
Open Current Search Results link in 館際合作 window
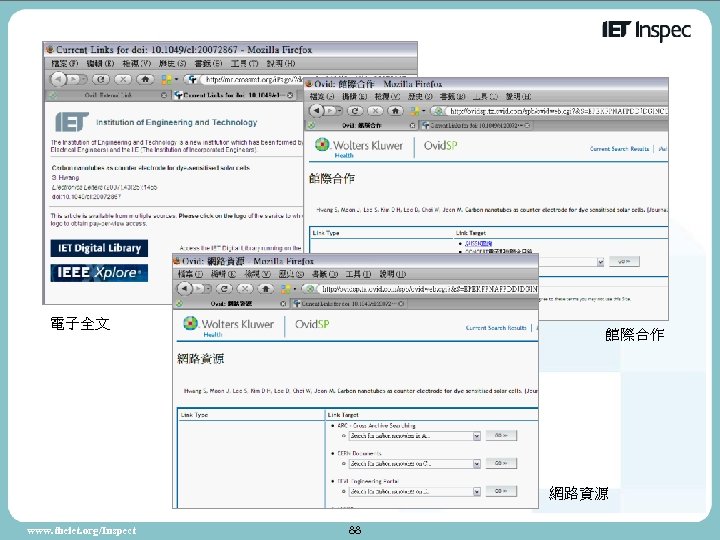point(619,149)
